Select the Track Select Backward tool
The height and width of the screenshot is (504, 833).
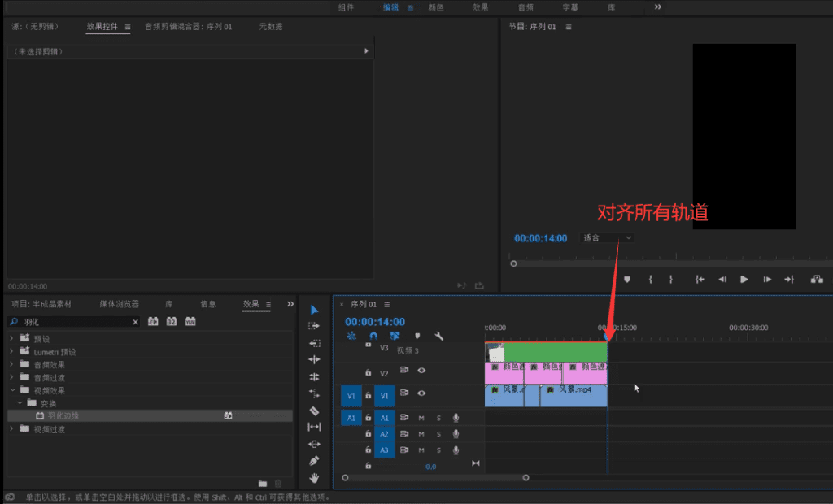tap(314, 343)
